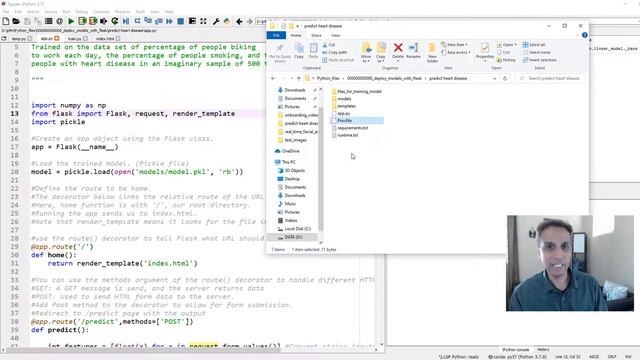640x360 pixels.
Task: Select requirements.txt in file list
Action: pos(350,128)
